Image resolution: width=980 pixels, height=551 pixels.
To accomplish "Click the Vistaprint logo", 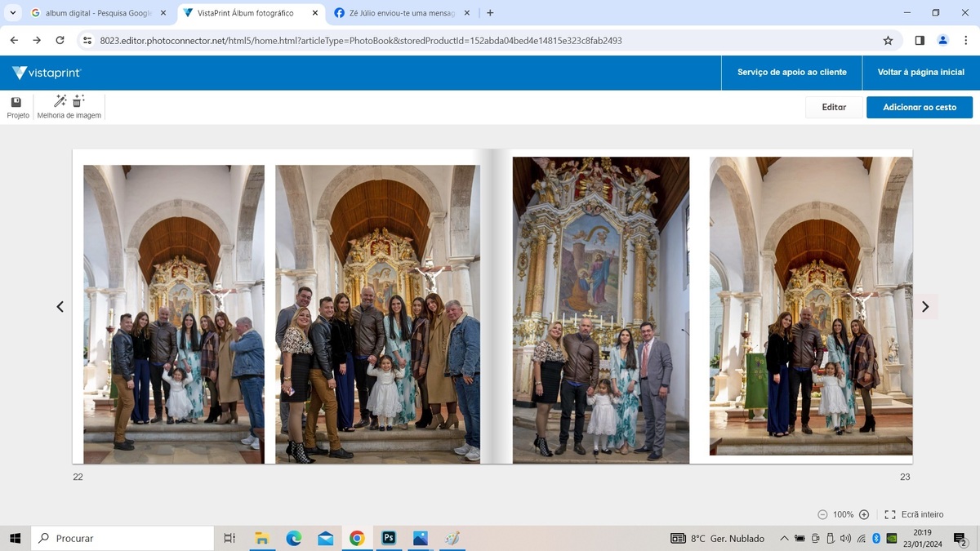I will pyautogui.click(x=47, y=73).
